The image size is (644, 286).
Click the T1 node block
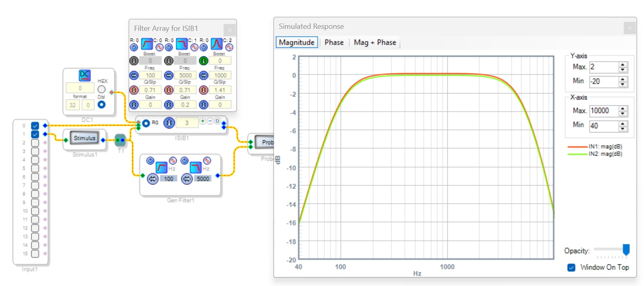tap(120, 141)
